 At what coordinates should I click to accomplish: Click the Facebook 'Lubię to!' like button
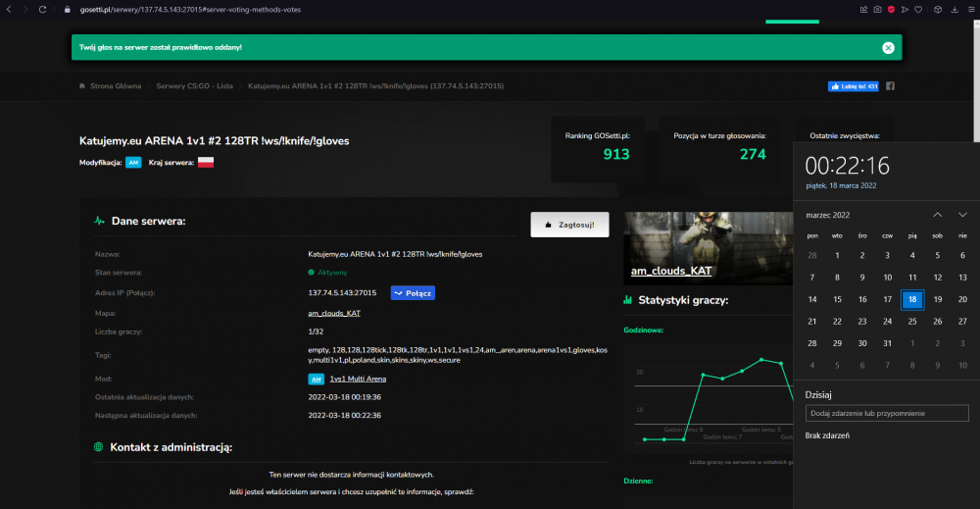(x=854, y=86)
